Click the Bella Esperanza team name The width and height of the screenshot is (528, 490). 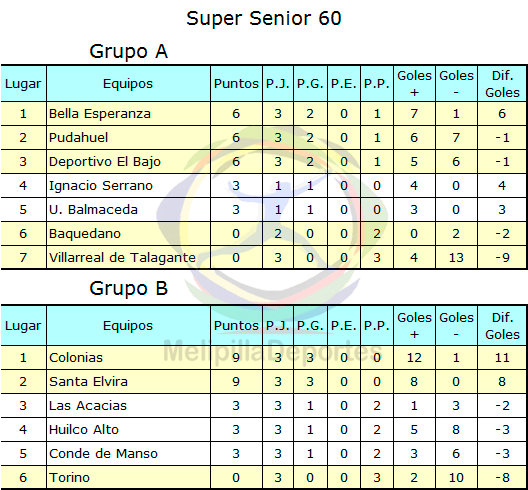click(x=100, y=113)
